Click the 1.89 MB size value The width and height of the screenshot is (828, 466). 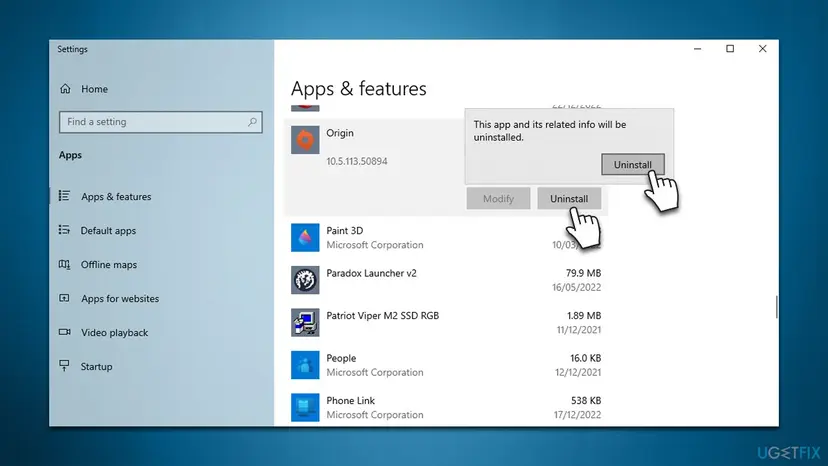point(584,315)
